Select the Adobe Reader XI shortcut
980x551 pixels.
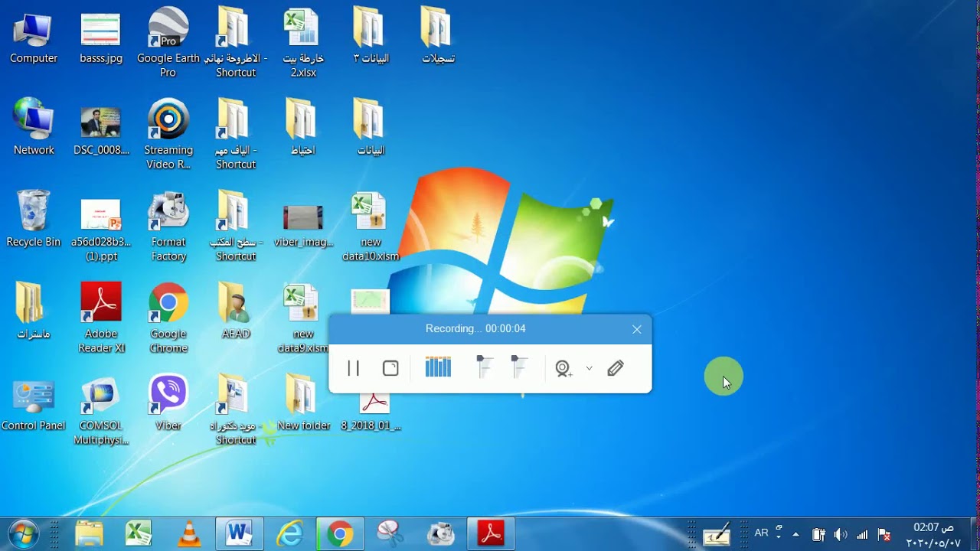pos(101,318)
